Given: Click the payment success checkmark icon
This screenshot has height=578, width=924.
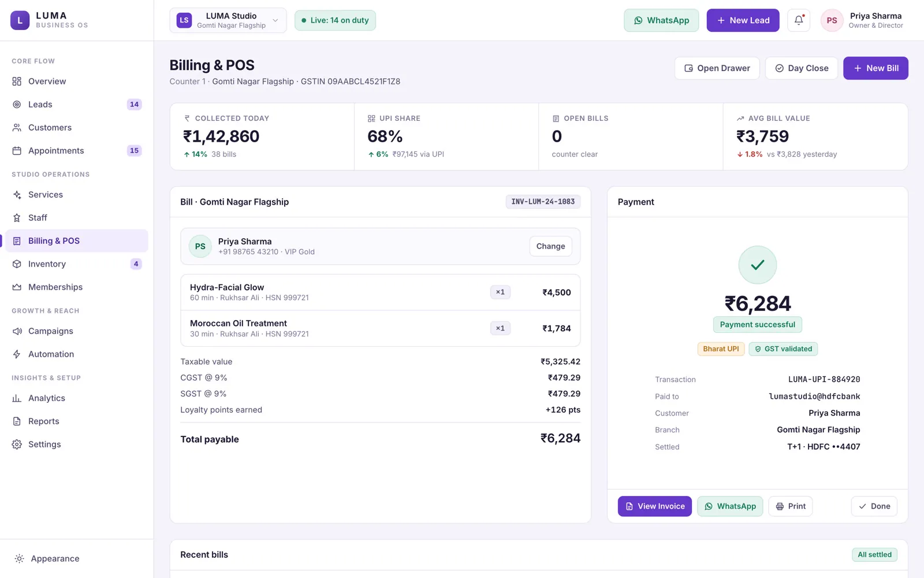Looking at the screenshot, I should 758,265.
